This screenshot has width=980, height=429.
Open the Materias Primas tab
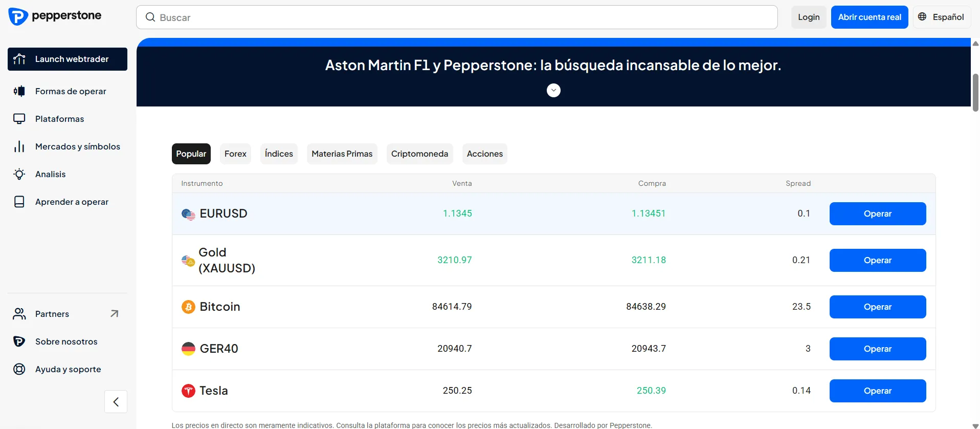tap(342, 154)
